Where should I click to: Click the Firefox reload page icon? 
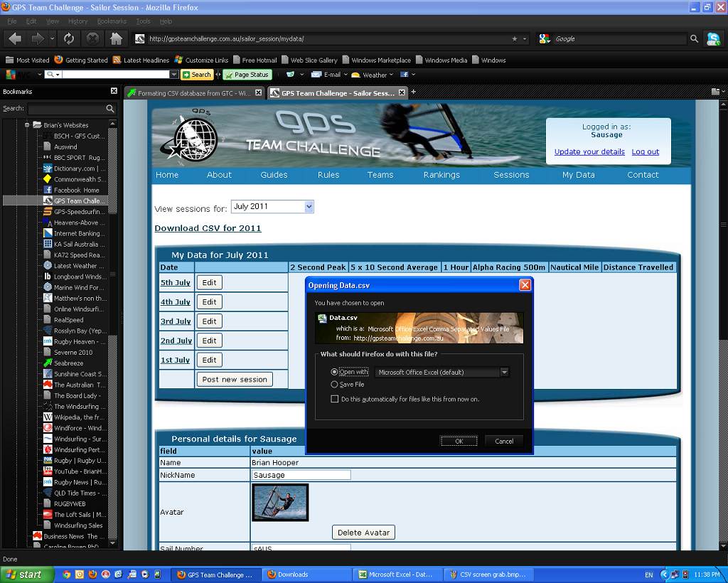pyautogui.click(x=69, y=38)
